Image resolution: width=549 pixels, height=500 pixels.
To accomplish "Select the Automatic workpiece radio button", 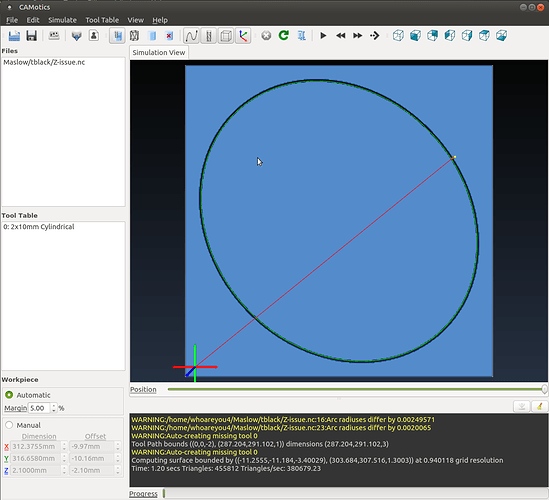I will tap(9, 395).
